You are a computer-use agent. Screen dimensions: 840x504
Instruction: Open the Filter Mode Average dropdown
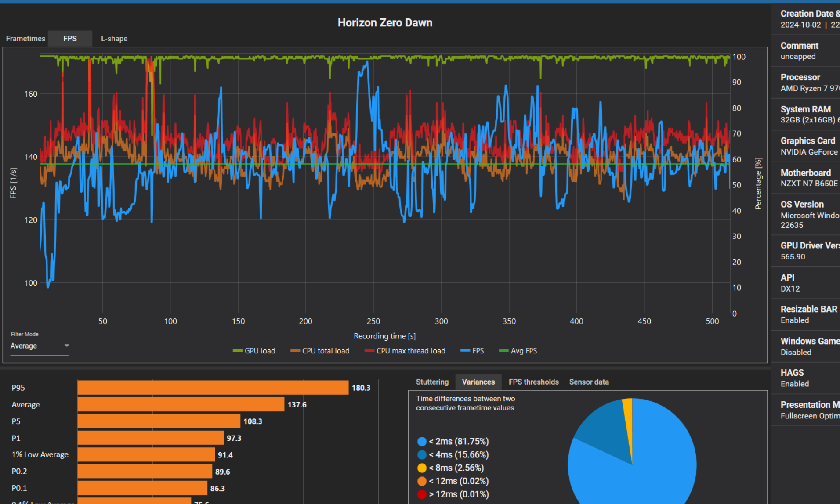pyautogui.click(x=40, y=346)
